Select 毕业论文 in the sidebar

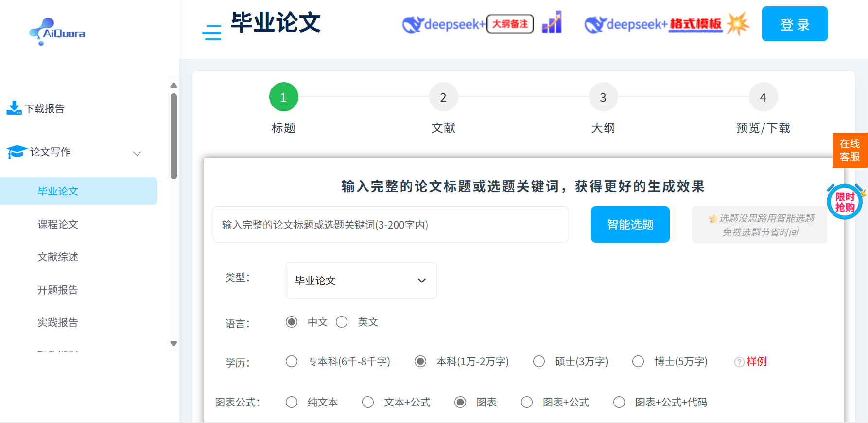[79, 191]
